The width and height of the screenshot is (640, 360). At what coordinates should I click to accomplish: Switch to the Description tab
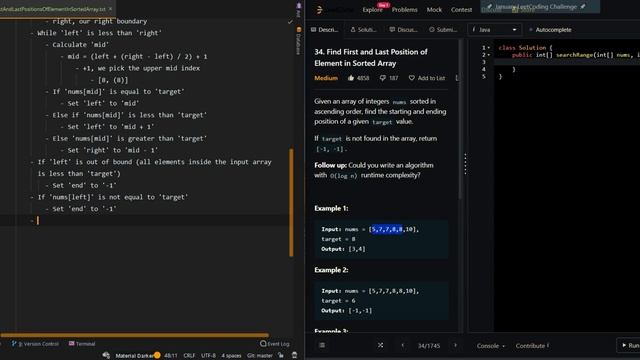point(325,29)
